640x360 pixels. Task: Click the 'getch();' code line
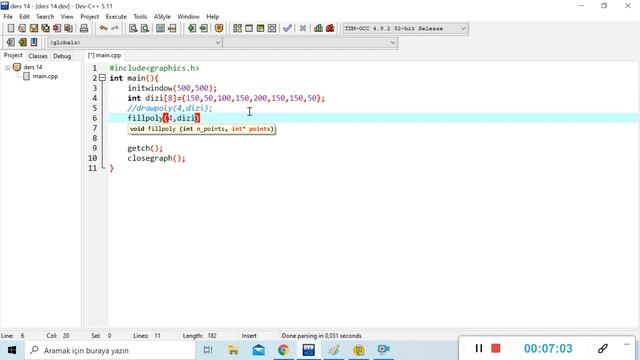click(145, 148)
